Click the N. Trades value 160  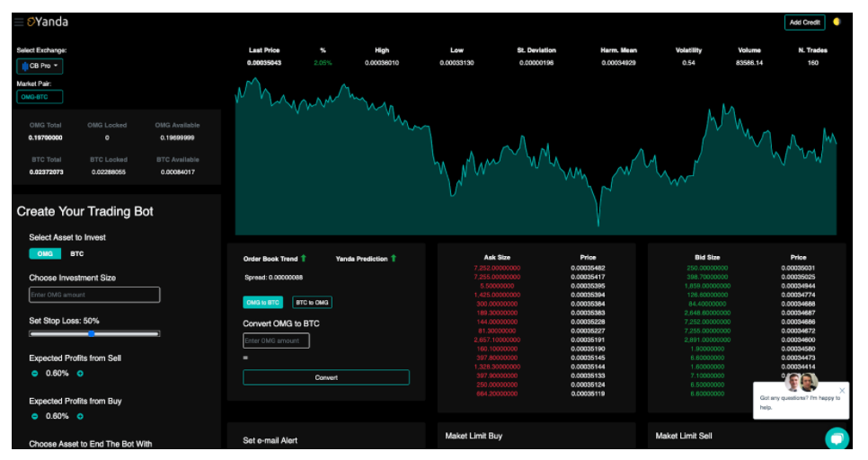pyautogui.click(x=812, y=63)
